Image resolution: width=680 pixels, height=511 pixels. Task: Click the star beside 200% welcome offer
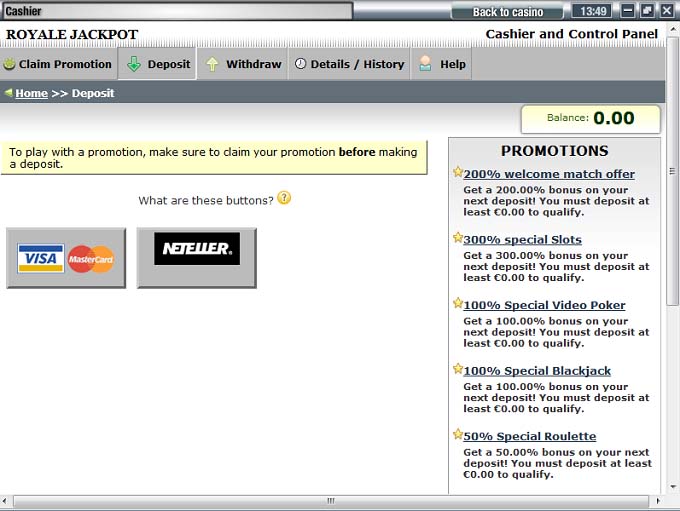(x=457, y=172)
